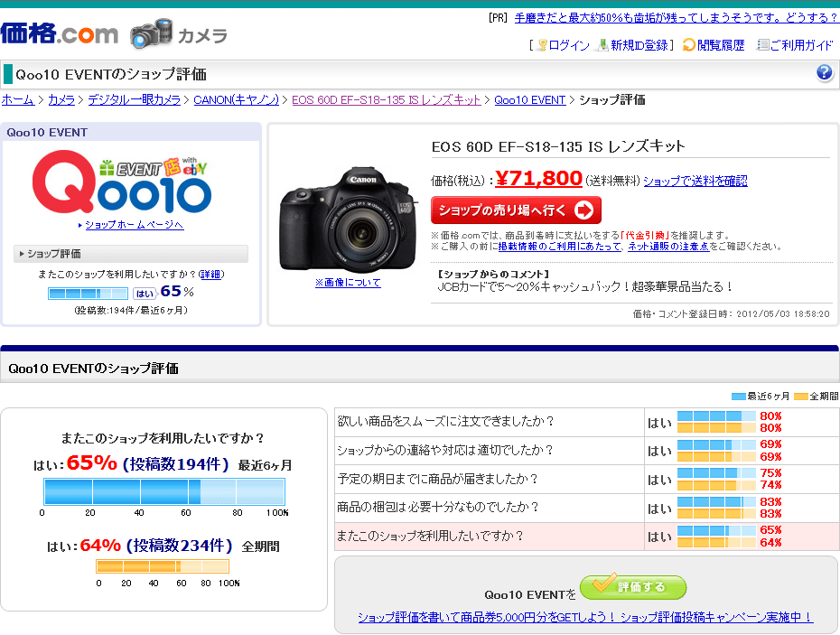The height and width of the screenshot is (635, 840).
Task: Click ショップの売り場へ行く red button
Action: tap(516, 210)
